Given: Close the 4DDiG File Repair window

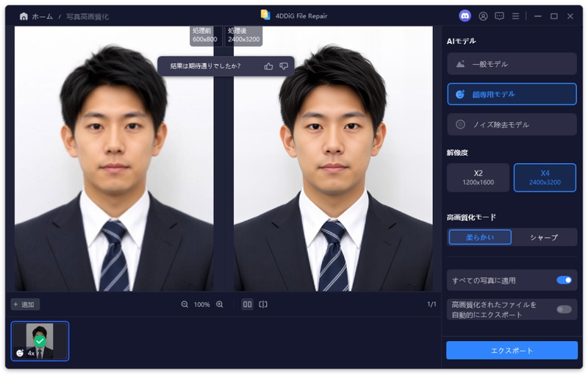Looking at the screenshot, I should (x=570, y=16).
